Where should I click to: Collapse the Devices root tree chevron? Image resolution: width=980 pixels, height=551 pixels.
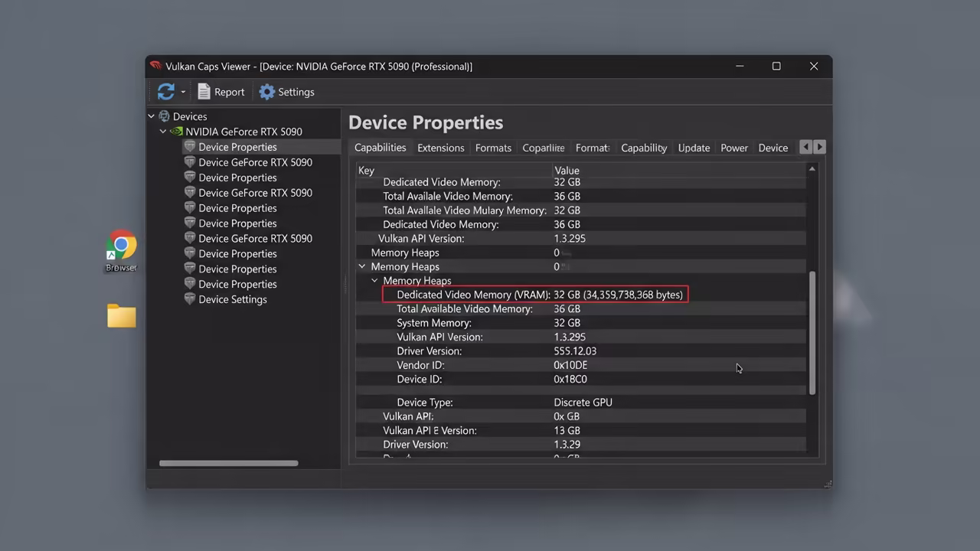tap(151, 116)
